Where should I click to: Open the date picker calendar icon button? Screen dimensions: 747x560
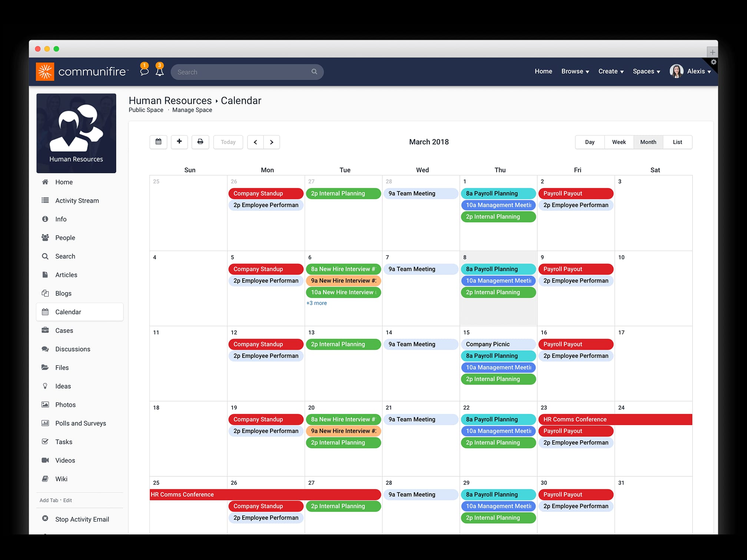coord(158,142)
